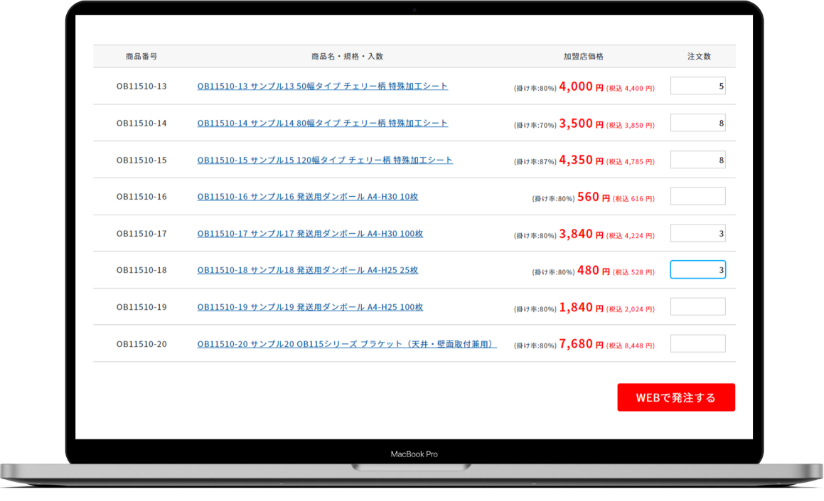Screen dimensions: 824x501
Task: Click the 3,840 円 price
Action: 581,234
